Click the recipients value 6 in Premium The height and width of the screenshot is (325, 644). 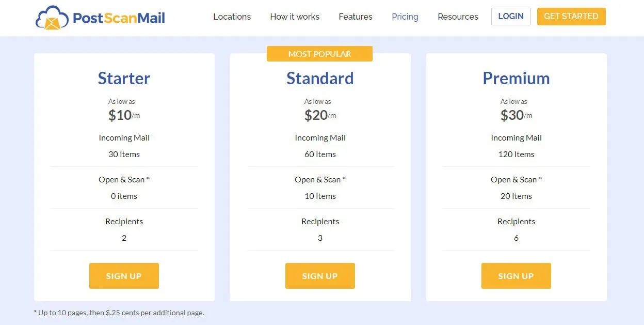(x=516, y=238)
